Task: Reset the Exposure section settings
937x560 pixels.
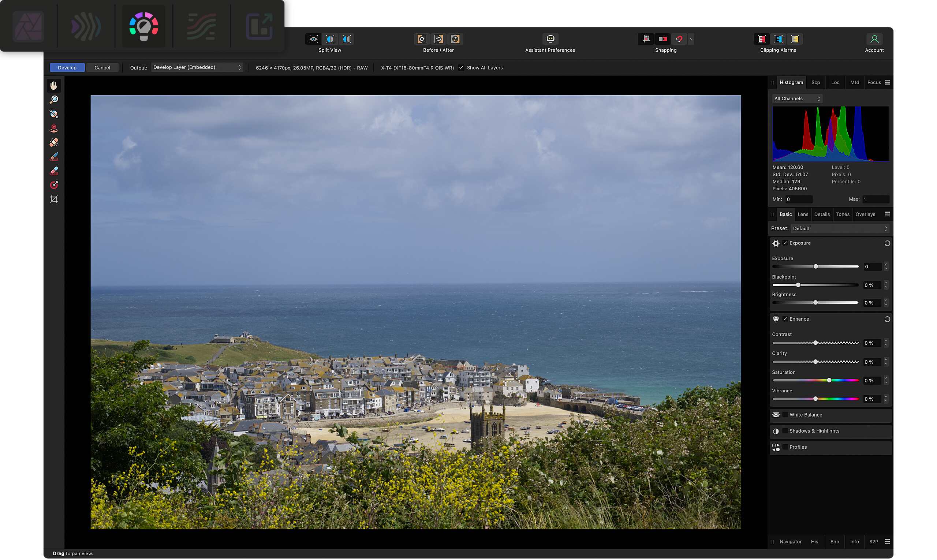Action: point(887,243)
